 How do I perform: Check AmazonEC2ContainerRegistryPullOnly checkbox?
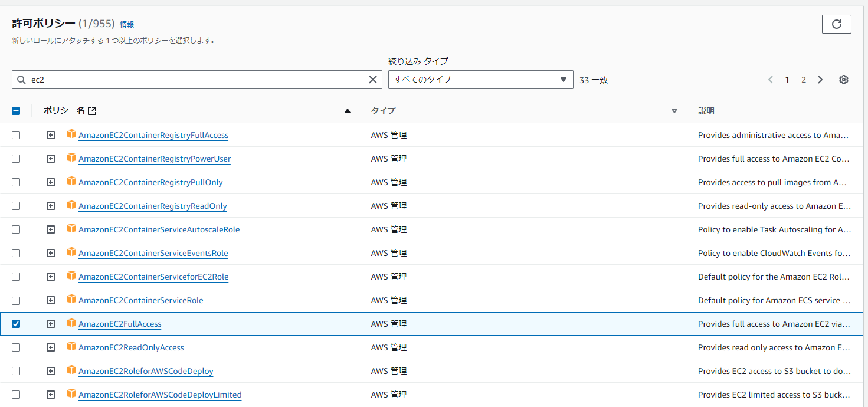(16, 182)
